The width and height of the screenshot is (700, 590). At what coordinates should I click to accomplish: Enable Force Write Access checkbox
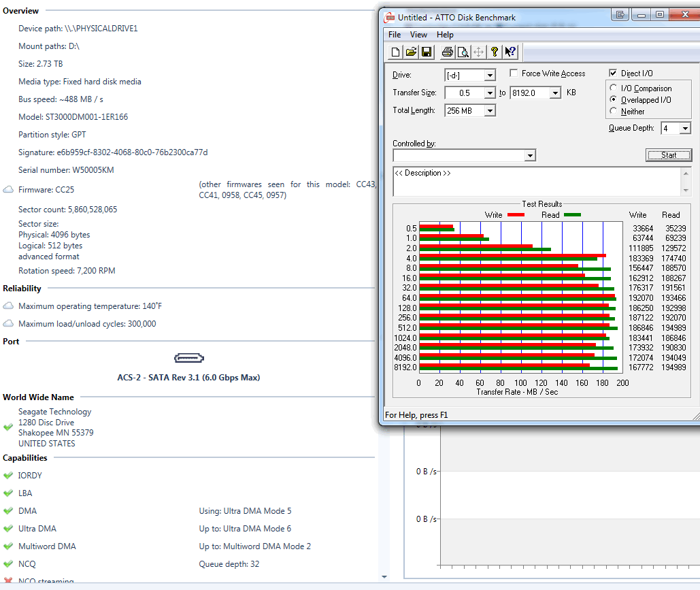point(514,73)
